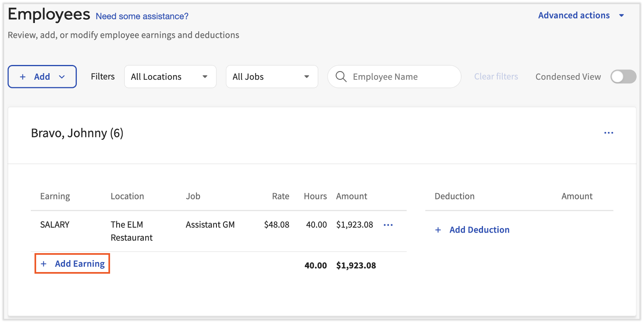Click the plus icon beside Add Earning

click(x=44, y=264)
